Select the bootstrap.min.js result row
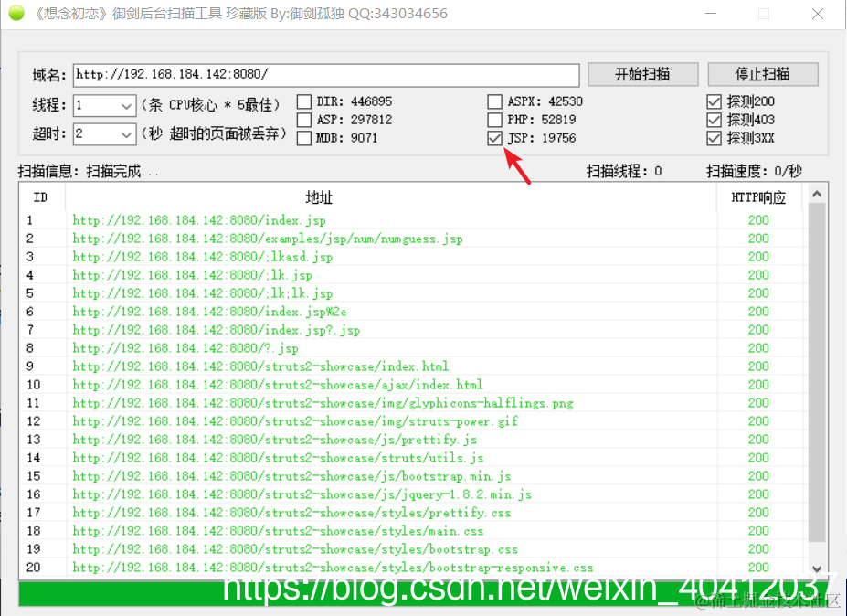The height and width of the screenshot is (616, 847). pyautogui.click(x=413, y=476)
